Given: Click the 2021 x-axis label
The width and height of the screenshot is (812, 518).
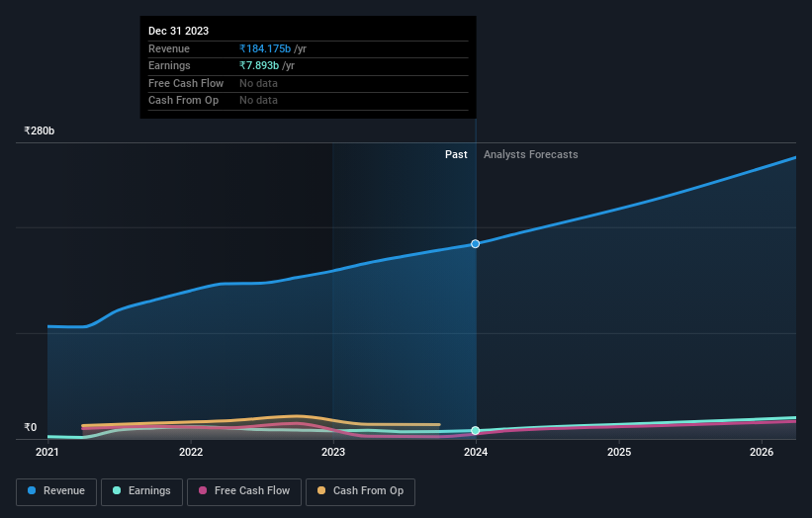Looking at the screenshot, I should point(47,452).
